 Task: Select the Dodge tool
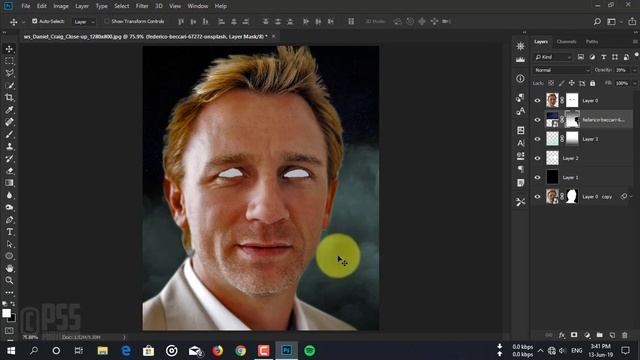[9, 207]
